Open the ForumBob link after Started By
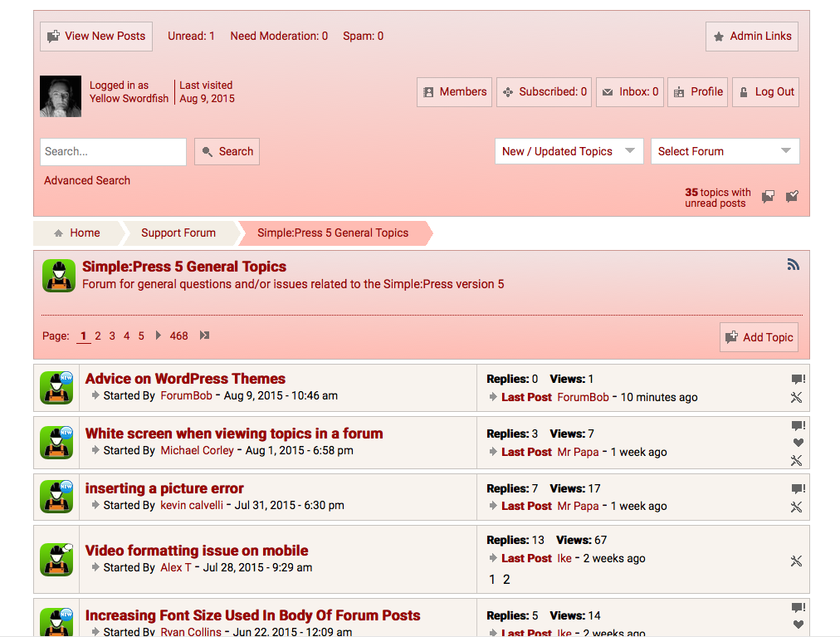 tap(187, 395)
